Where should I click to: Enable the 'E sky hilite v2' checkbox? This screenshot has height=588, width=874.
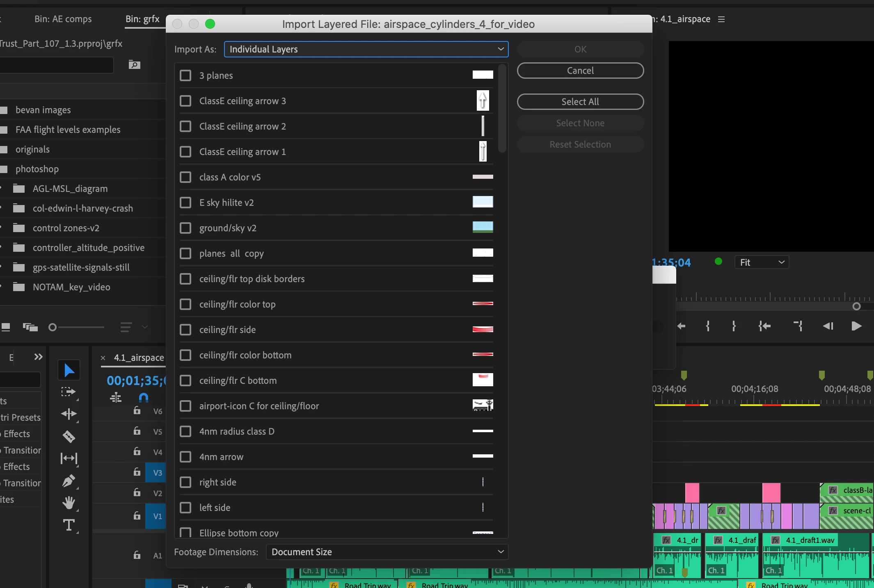(185, 203)
